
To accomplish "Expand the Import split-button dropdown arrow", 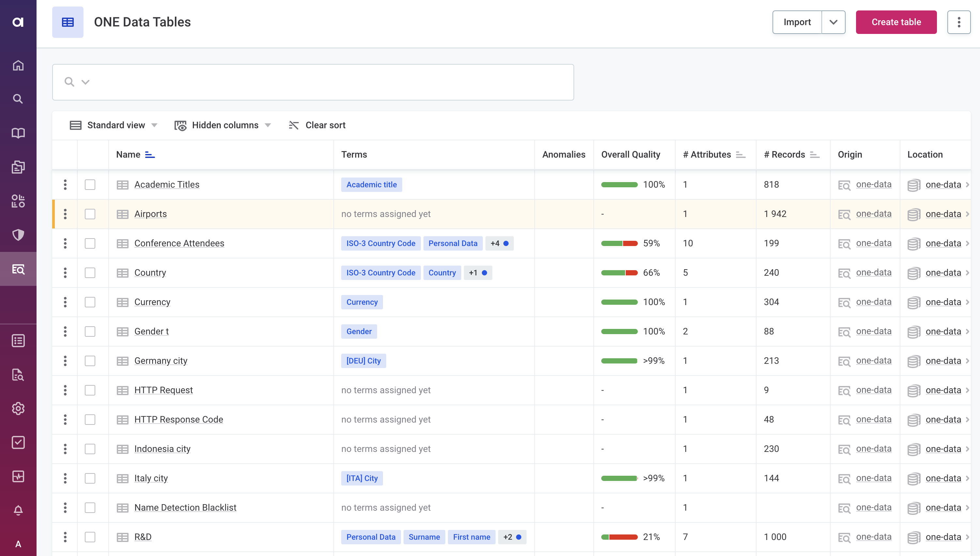I will [834, 22].
